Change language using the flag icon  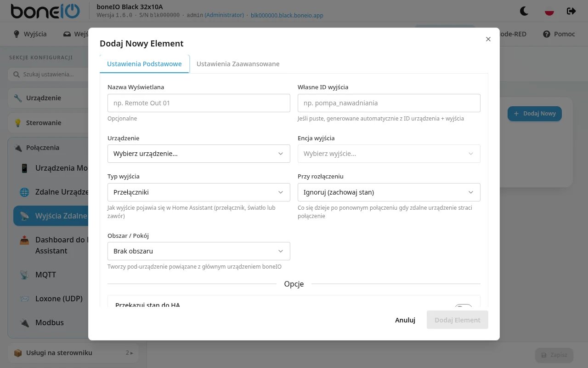[549, 11]
